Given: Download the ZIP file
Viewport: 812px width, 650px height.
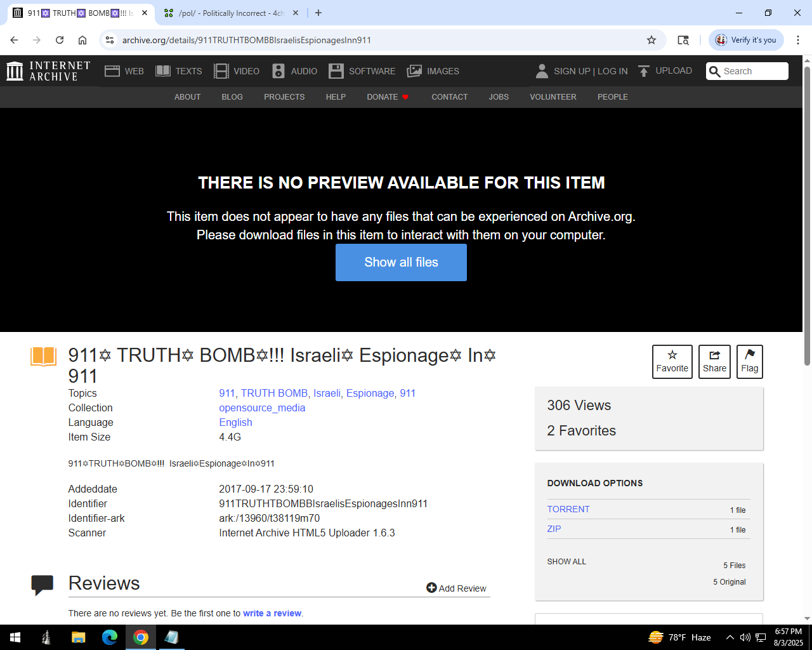Looking at the screenshot, I should pos(554,529).
